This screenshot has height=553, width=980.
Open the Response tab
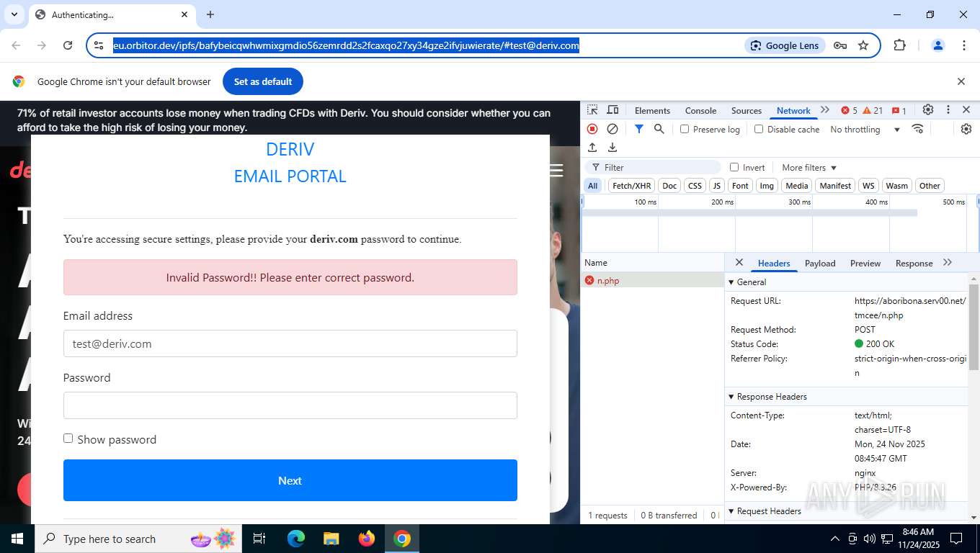coord(914,264)
